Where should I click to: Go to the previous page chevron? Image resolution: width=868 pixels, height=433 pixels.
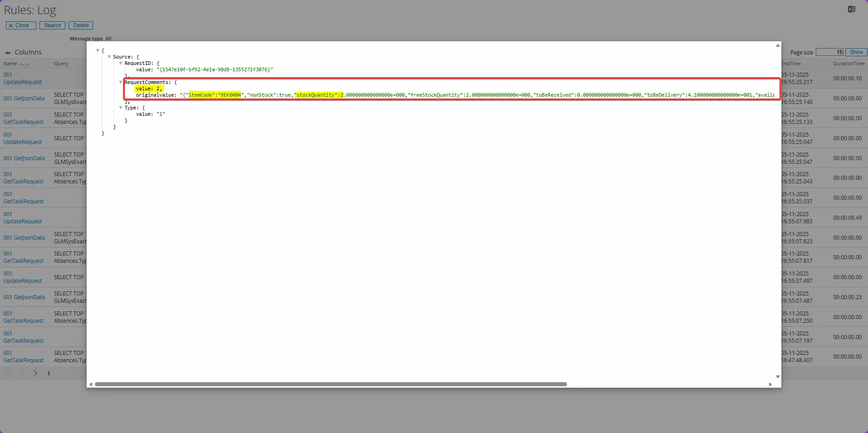point(22,374)
